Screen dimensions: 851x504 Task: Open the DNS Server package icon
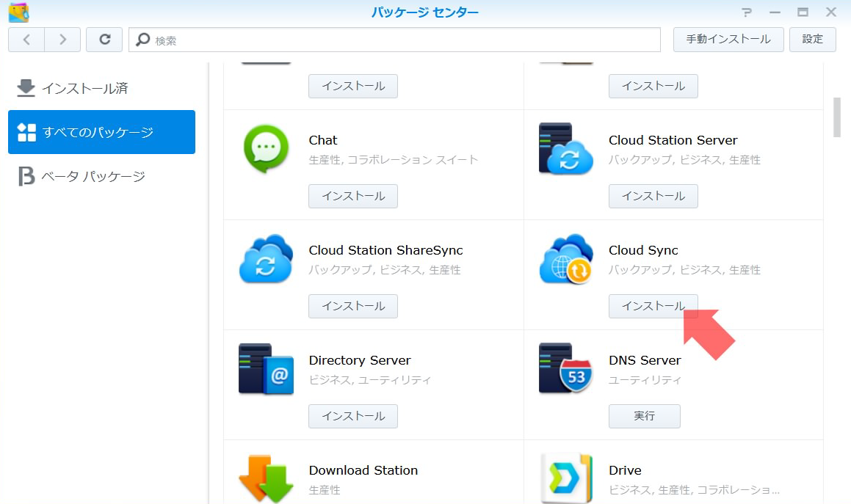pyautogui.click(x=565, y=369)
